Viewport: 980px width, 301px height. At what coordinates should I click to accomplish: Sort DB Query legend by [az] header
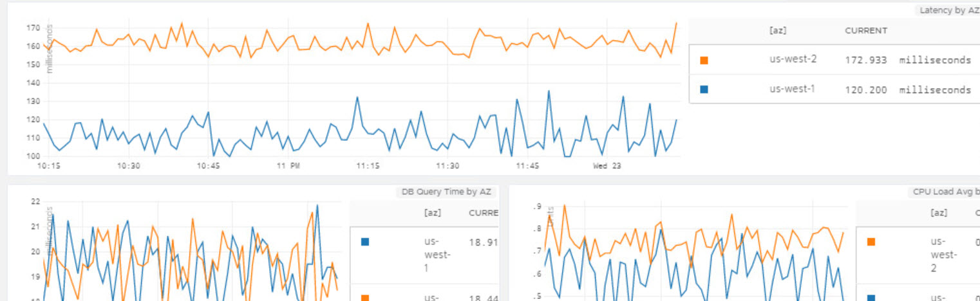click(433, 213)
